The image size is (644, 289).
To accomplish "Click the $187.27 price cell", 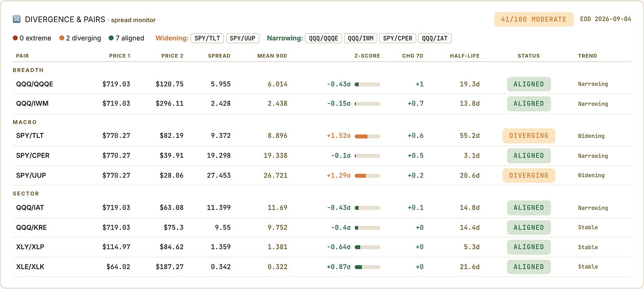I will [169, 267].
